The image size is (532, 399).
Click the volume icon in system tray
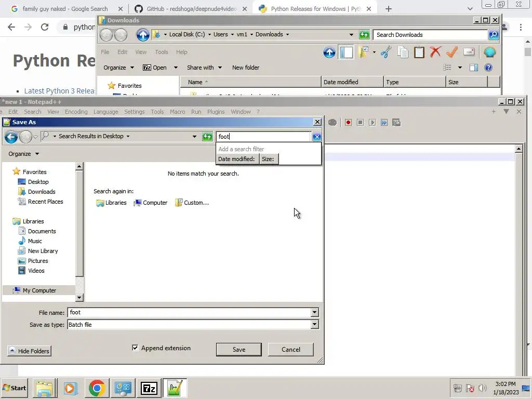[482, 388]
